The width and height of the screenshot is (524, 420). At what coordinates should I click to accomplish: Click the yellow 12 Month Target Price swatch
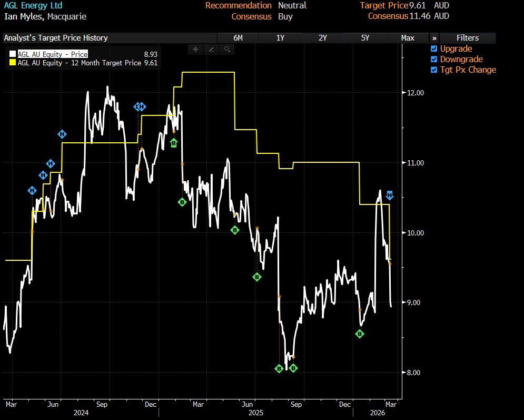tap(13, 63)
